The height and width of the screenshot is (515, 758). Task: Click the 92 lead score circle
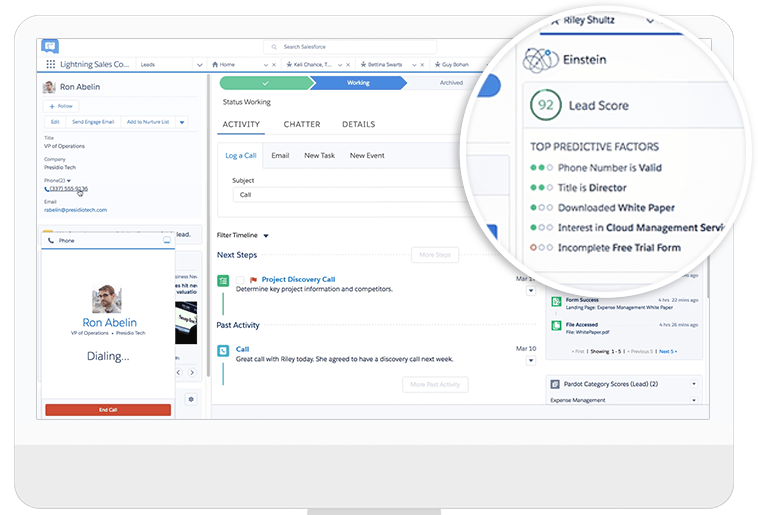pos(545,105)
